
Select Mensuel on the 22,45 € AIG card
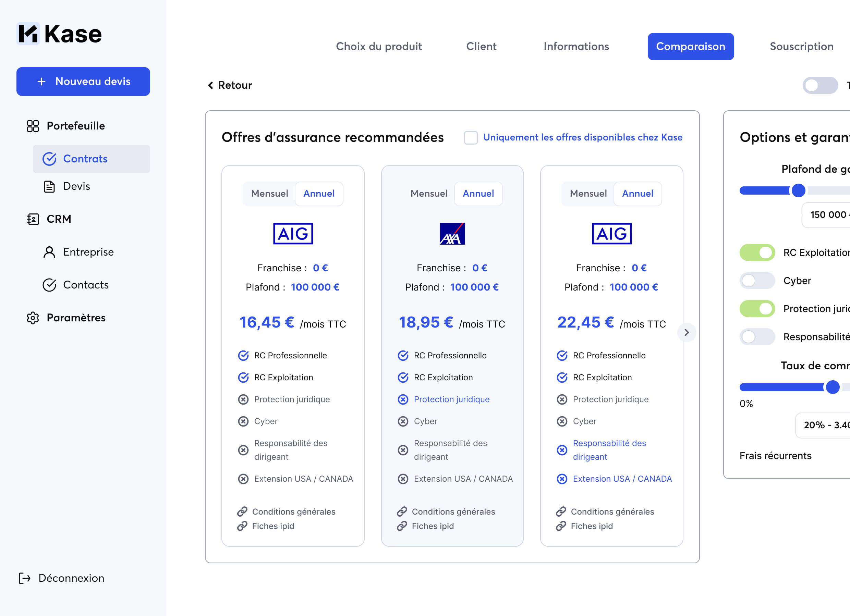[x=588, y=194]
